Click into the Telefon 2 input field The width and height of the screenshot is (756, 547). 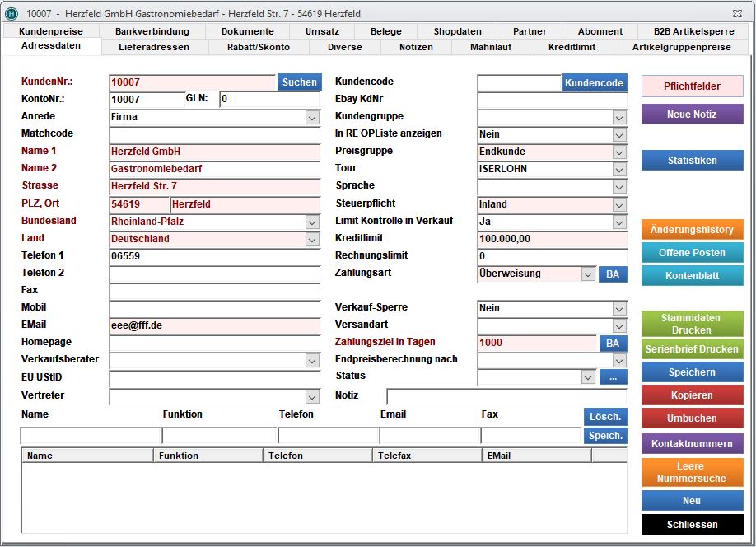[x=214, y=273]
